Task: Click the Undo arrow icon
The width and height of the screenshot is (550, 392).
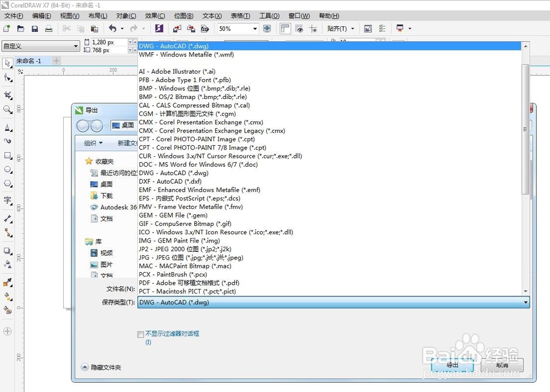Action: coord(113,29)
